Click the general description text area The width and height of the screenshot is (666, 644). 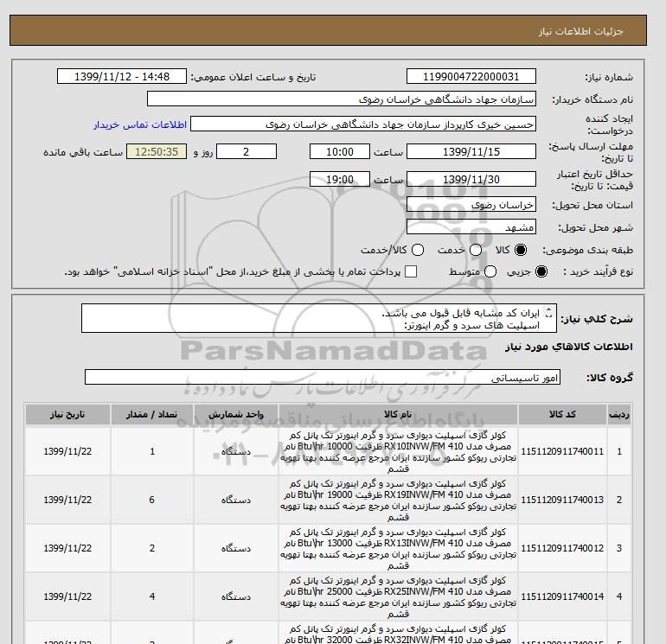(319, 318)
